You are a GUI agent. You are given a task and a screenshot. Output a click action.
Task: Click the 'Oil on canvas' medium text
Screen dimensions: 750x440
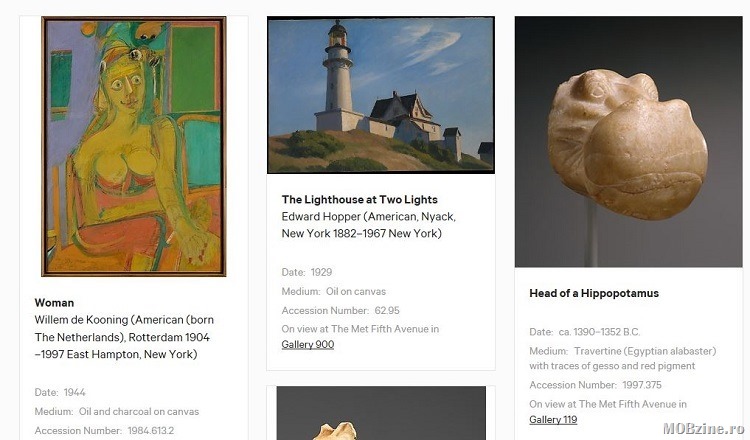tap(355, 291)
